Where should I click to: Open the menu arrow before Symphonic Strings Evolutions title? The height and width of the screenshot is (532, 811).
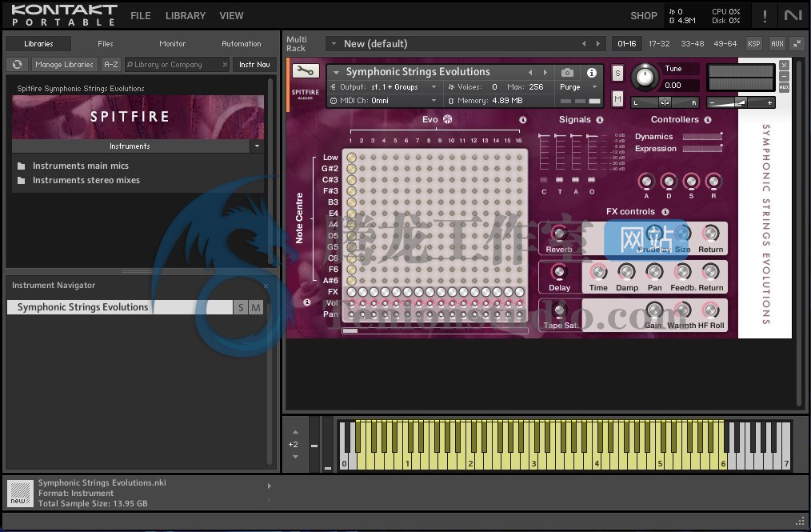[336, 72]
